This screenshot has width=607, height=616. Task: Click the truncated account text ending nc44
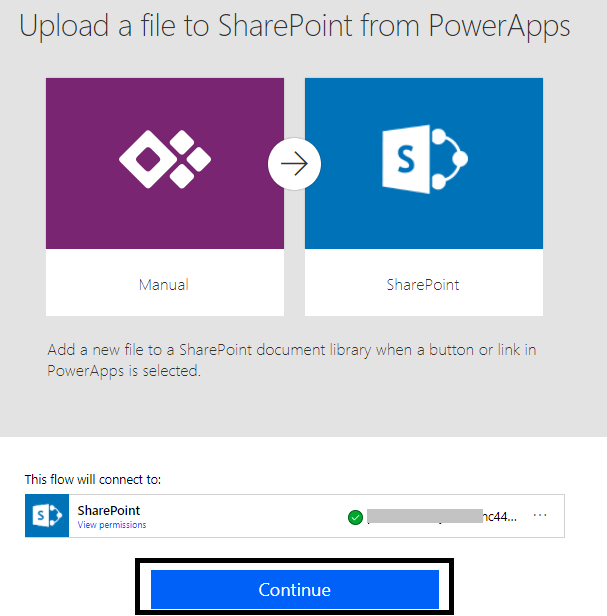[x=500, y=517]
